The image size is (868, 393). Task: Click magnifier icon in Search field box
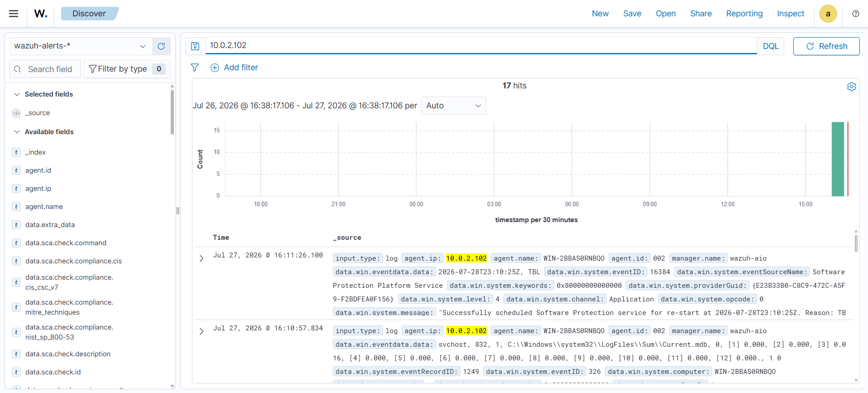click(18, 69)
